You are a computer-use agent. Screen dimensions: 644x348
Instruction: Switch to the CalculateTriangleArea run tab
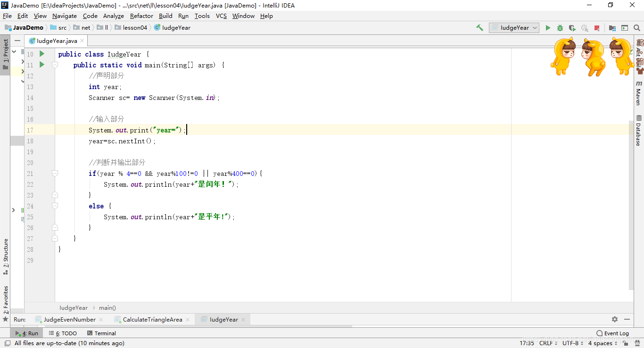(153, 319)
